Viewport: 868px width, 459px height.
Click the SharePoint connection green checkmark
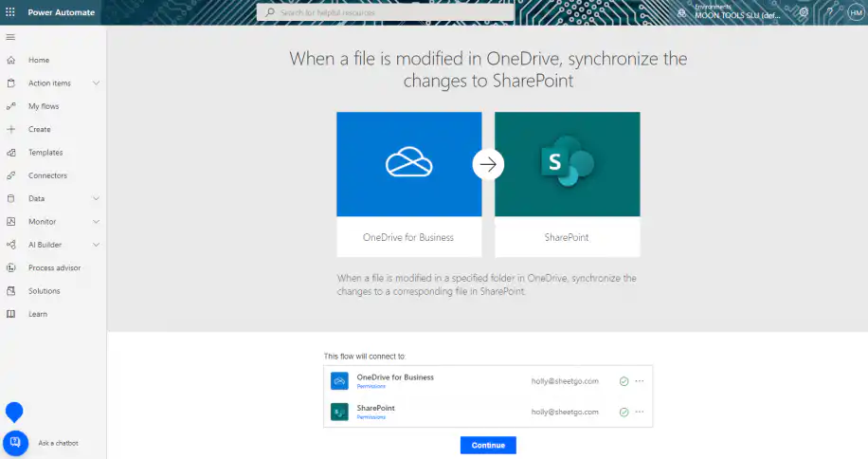coord(624,412)
